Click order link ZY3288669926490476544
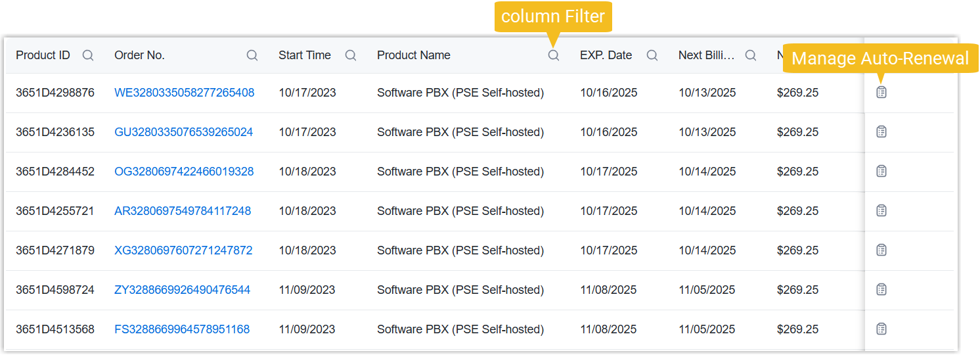Screen dimensions: 980x355 pyautogui.click(x=182, y=290)
